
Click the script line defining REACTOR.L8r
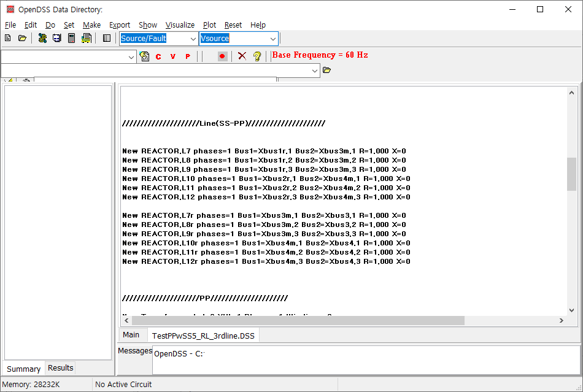(x=264, y=225)
